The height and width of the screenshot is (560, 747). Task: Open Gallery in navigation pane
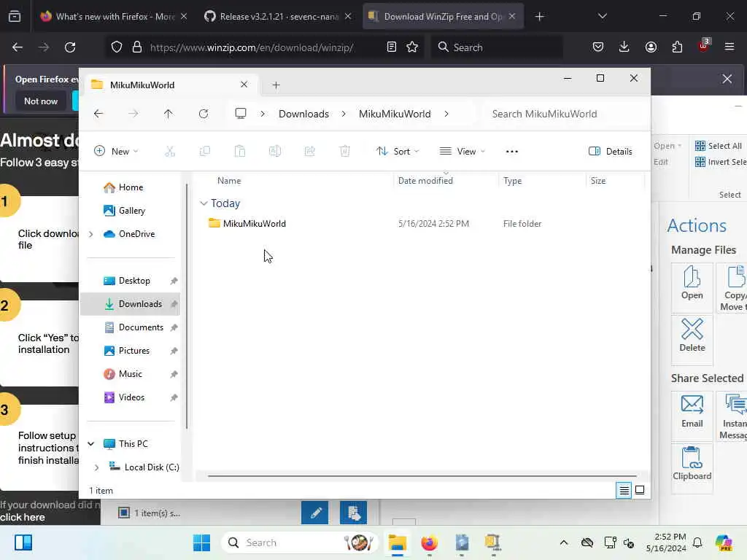(131, 211)
